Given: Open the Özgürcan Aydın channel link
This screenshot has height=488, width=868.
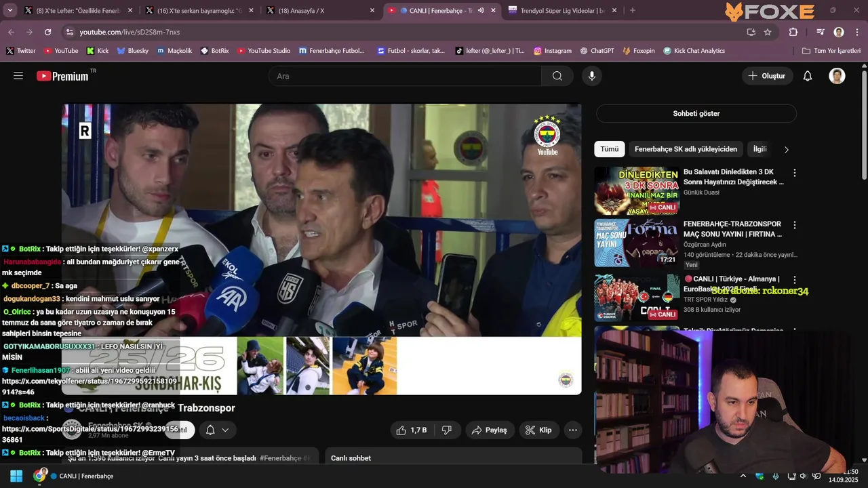Looking at the screenshot, I should [x=705, y=245].
